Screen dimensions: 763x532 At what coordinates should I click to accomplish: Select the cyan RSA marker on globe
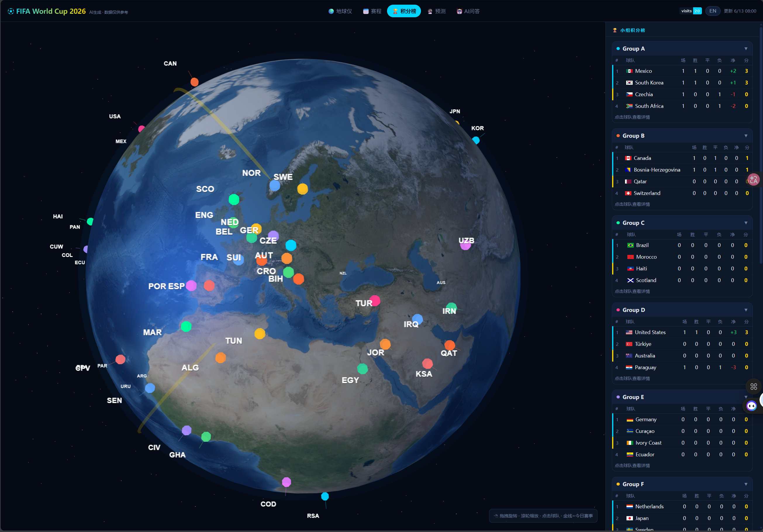[325, 496]
